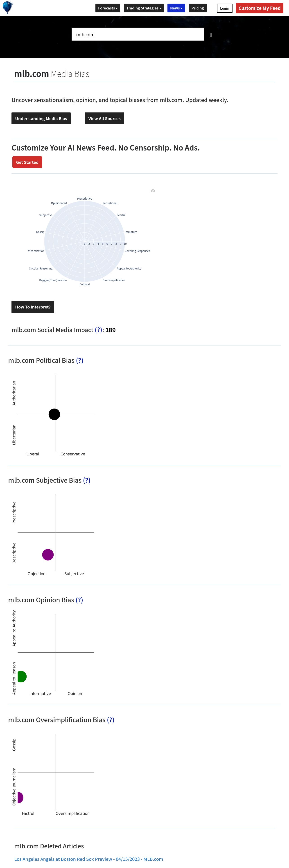
Task: Open the Angels at Red Sox Preview link
Action: click(x=88, y=859)
